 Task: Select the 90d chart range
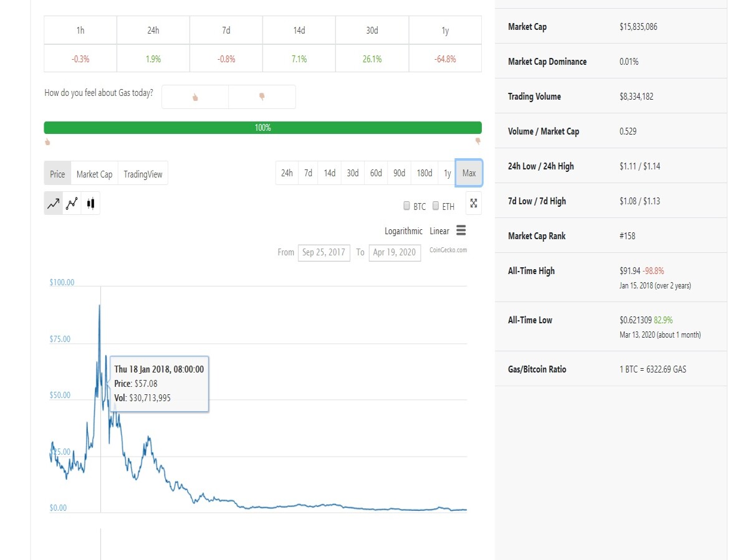tap(399, 173)
